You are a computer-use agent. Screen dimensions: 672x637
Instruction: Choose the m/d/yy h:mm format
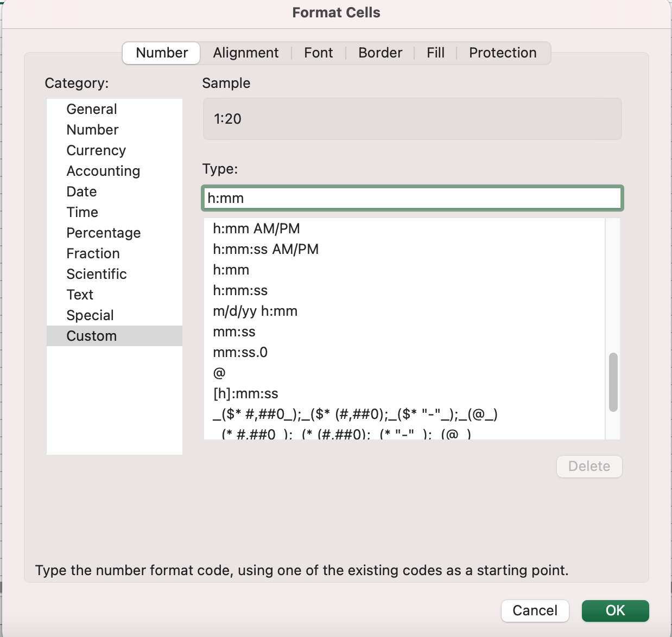point(404,311)
